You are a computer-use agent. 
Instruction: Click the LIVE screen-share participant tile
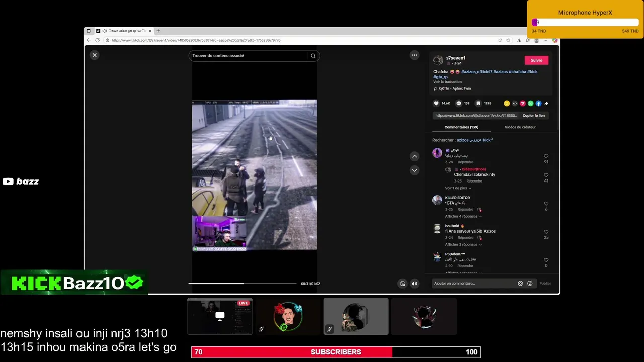coord(220,316)
